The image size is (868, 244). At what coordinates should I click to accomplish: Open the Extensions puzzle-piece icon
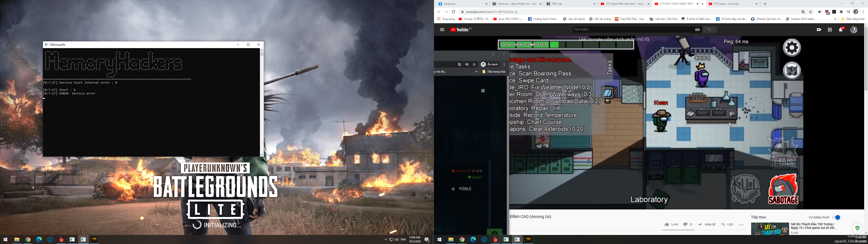point(841,12)
